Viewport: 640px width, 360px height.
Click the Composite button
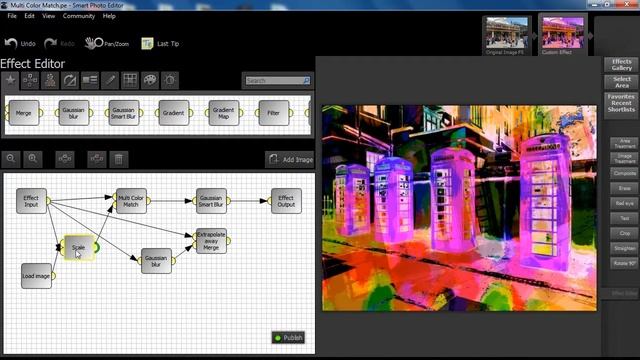click(x=624, y=173)
